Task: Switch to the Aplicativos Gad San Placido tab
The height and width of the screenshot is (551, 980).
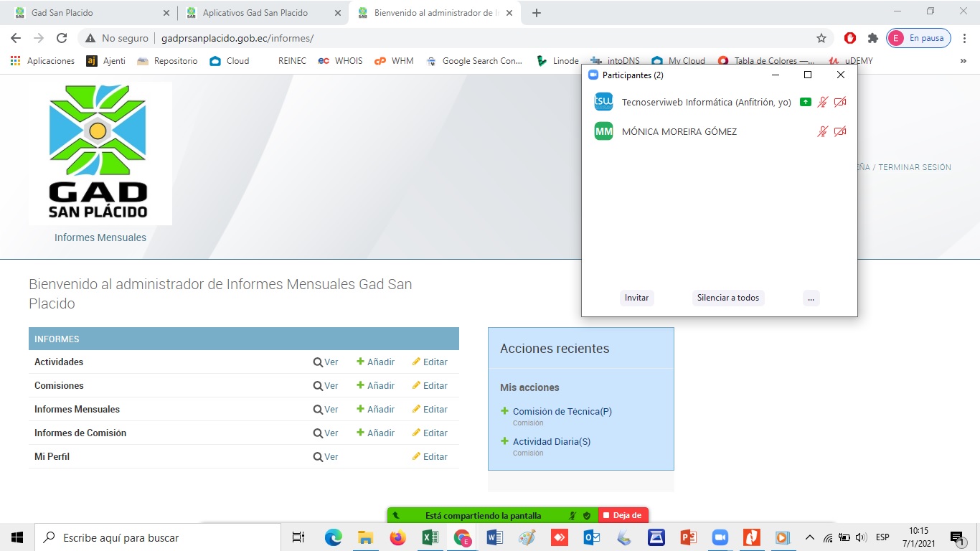Action: [x=255, y=13]
